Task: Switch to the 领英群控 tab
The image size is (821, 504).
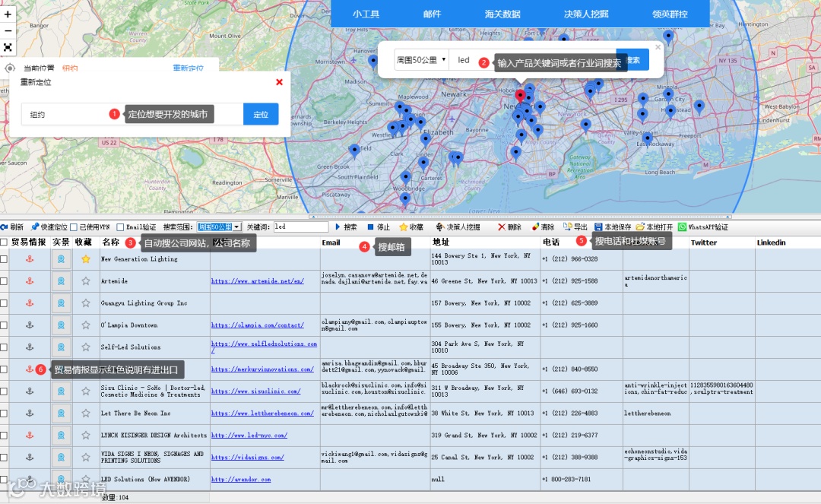Action: click(x=670, y=14)
